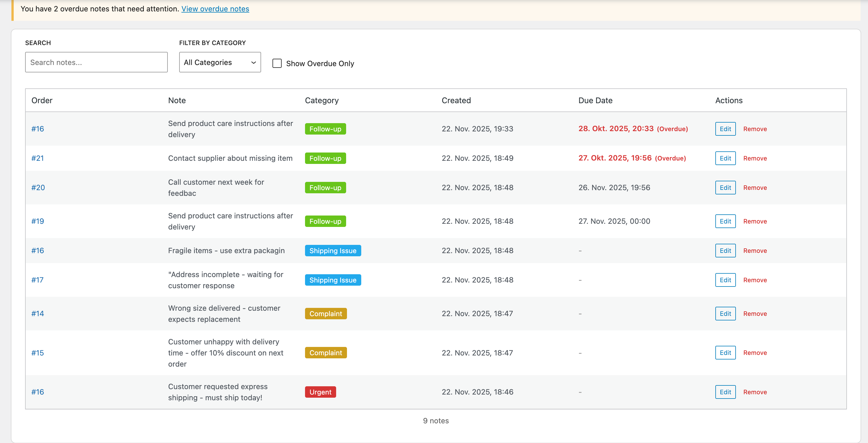The image size is (868, 443).
Task: Remove the order #15 delivery time complaint note
Action: pyautogui.click(x=754, y=353)
